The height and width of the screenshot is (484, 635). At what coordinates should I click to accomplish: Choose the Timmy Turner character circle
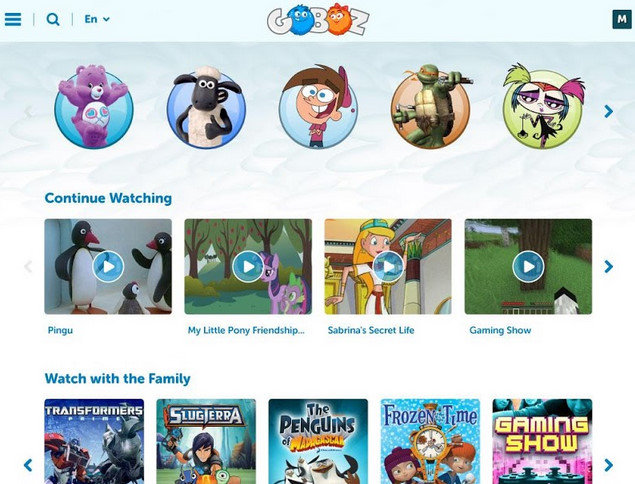(x=318, y=107)
